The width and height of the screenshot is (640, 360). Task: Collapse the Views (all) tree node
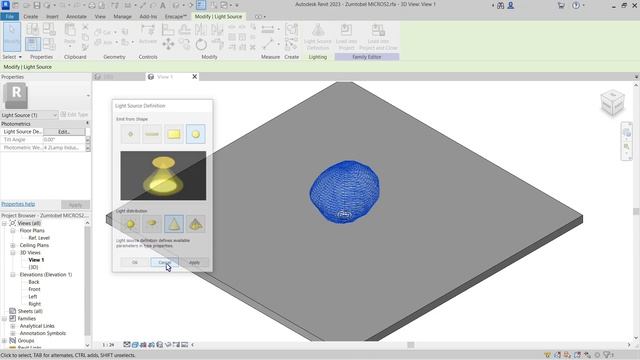(4, 223)
